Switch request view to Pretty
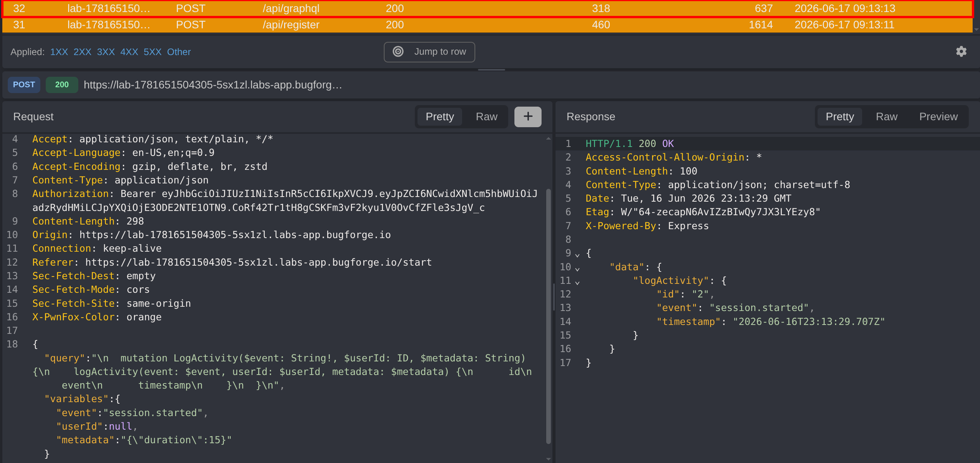Viewport: 980px width, 463px height. point(440,117)
